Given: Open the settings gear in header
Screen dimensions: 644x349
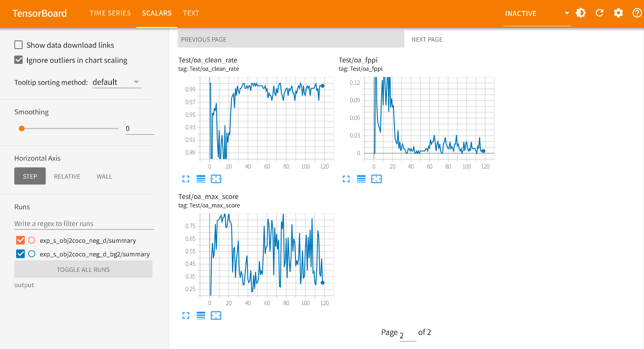Looking at the screenshot, I should pyautogui.click(x=618, y=13).
